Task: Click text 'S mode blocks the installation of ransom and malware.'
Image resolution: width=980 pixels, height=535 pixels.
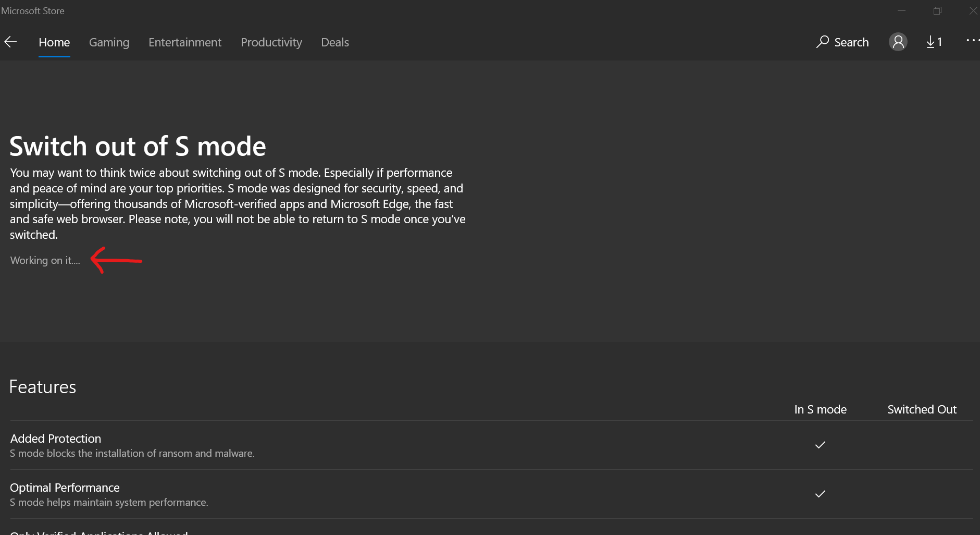Action: [132, 453]
